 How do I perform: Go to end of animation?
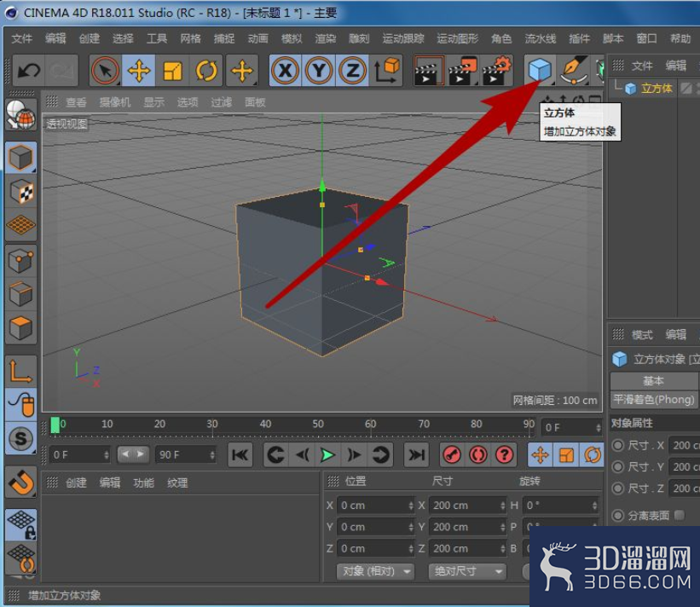[x=416, y=455]
